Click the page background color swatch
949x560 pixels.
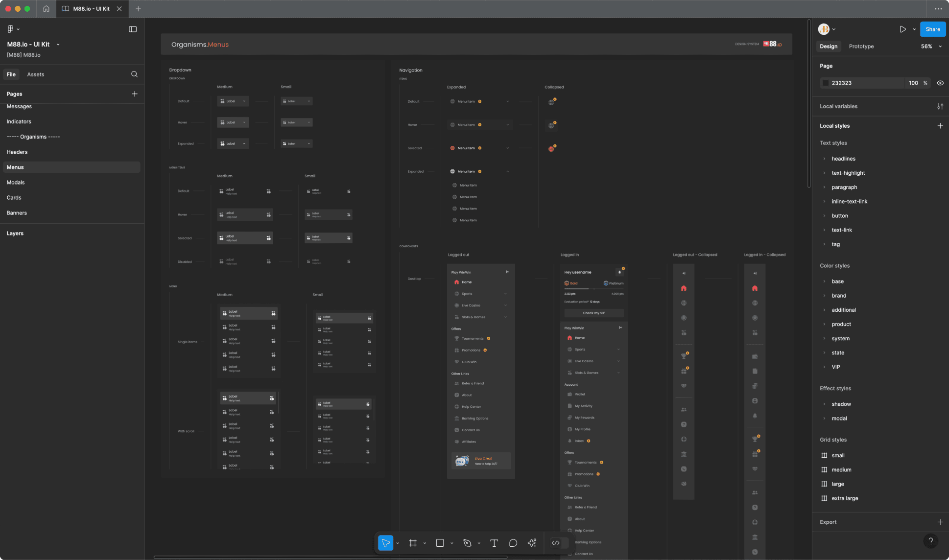(826, 83)
